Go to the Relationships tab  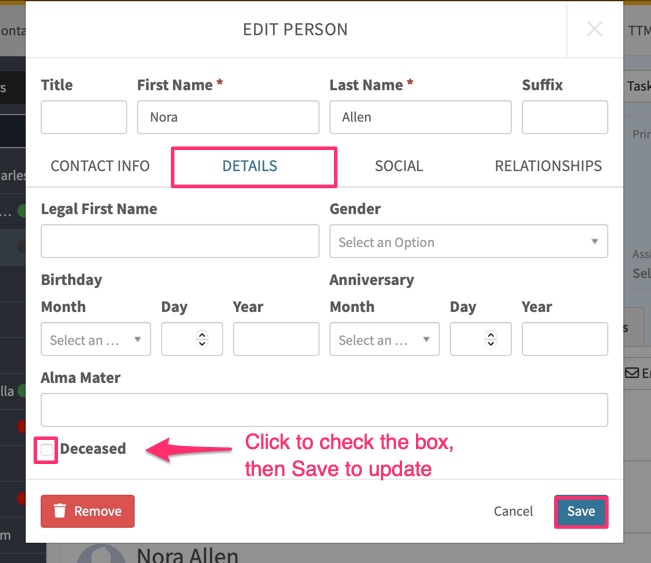tap(548, 166)
